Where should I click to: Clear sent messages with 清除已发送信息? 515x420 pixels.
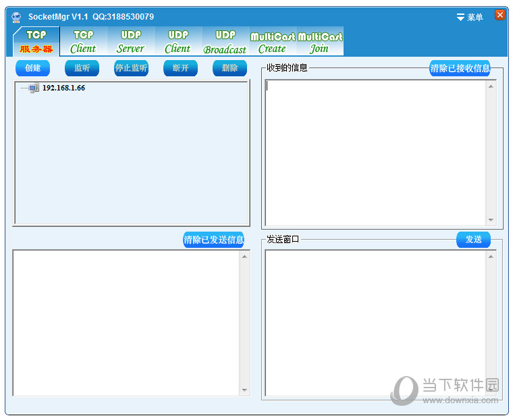coord(213,240)
